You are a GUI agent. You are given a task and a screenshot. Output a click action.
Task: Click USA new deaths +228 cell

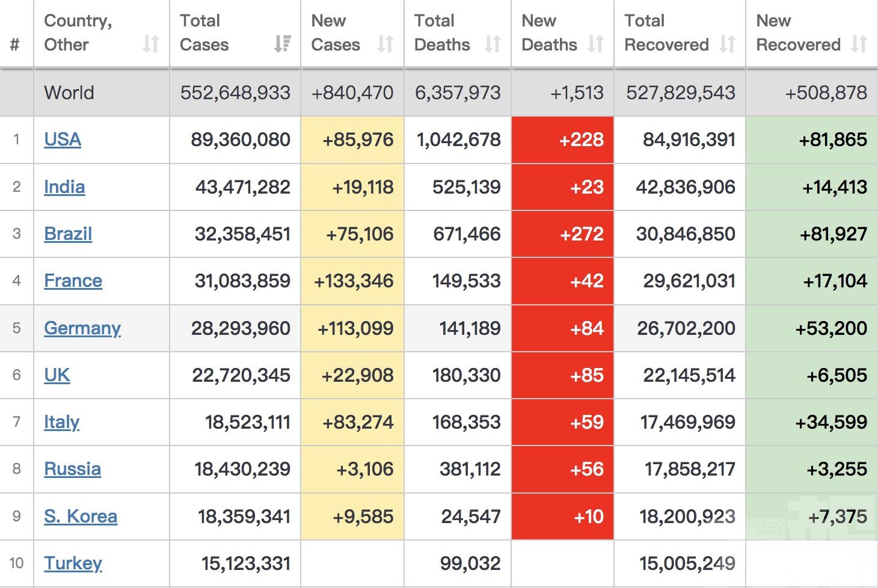(x=562, y=139)
